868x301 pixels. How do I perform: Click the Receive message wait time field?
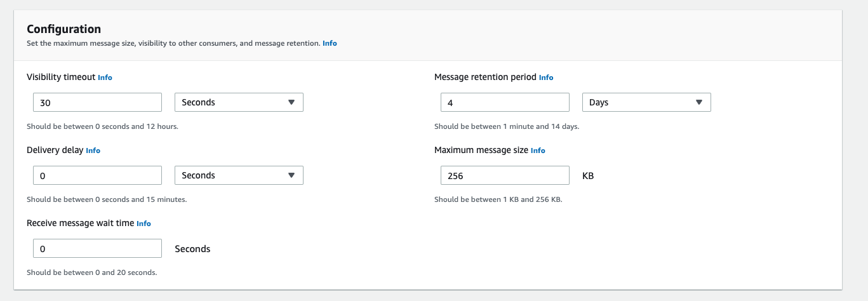coord(97,249)
